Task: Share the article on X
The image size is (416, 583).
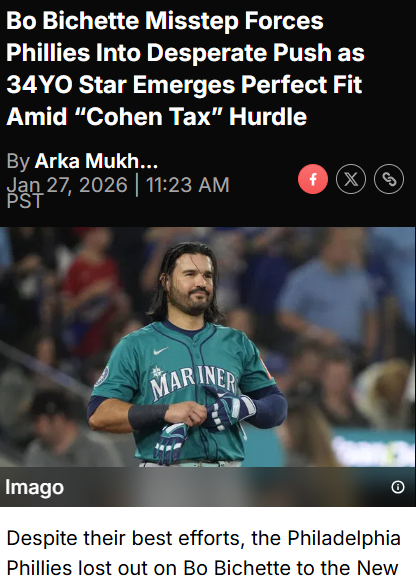Action: click(x=351, y=179)
